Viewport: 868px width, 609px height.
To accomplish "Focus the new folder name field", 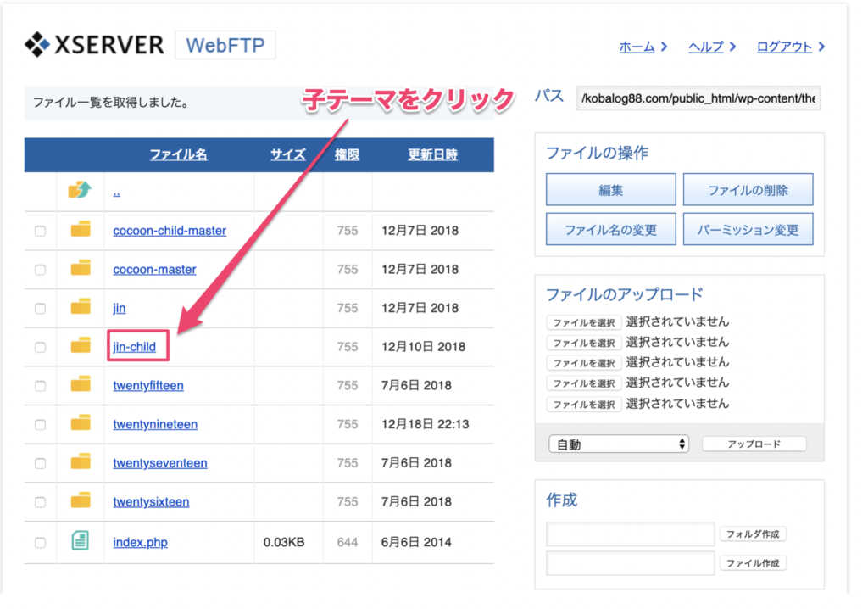I will pyautogui.click(x=630, y=534).
